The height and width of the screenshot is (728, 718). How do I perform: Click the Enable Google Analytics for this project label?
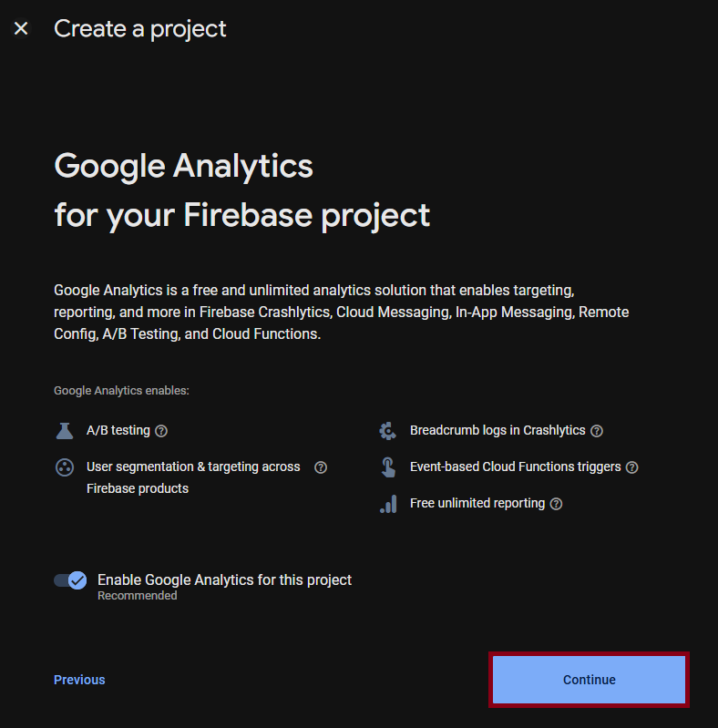click(224, 579)
